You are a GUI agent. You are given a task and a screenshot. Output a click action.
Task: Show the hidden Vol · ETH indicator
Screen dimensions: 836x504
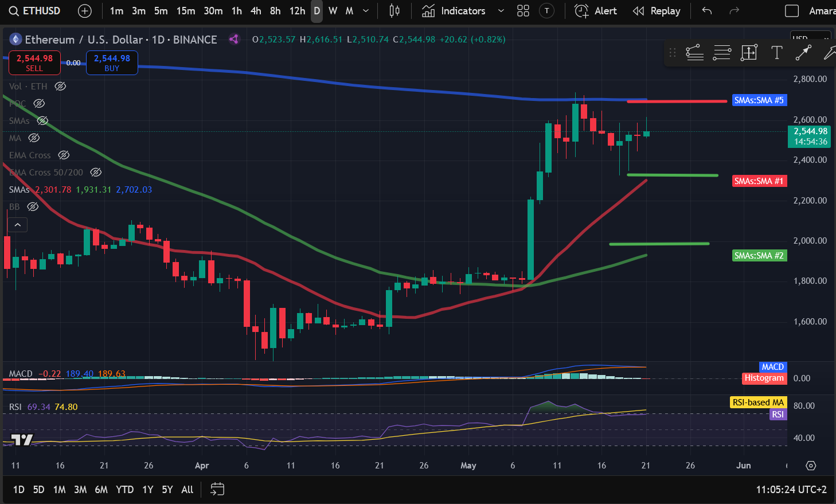[x=60, y=86]
